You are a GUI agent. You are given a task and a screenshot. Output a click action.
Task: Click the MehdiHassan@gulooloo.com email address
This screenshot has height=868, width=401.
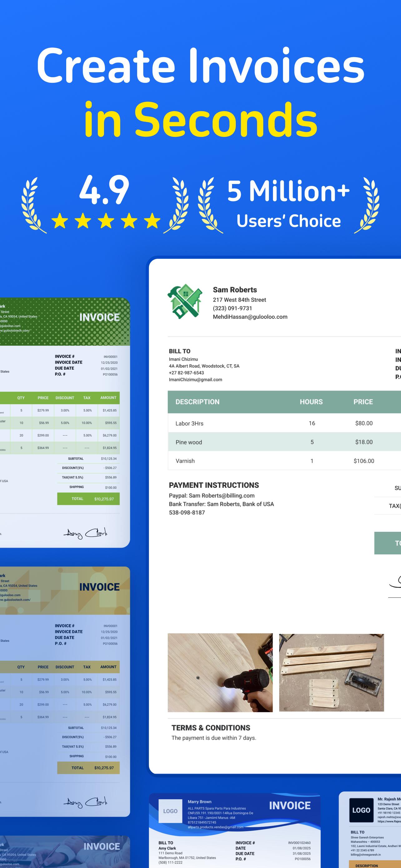click(250, 317)
